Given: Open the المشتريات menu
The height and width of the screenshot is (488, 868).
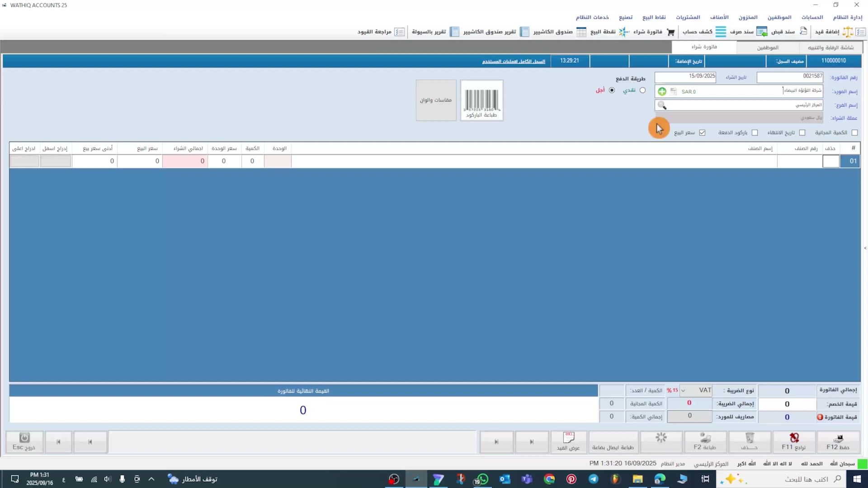Looking at the screenshot, I should [x=688, y=17].
